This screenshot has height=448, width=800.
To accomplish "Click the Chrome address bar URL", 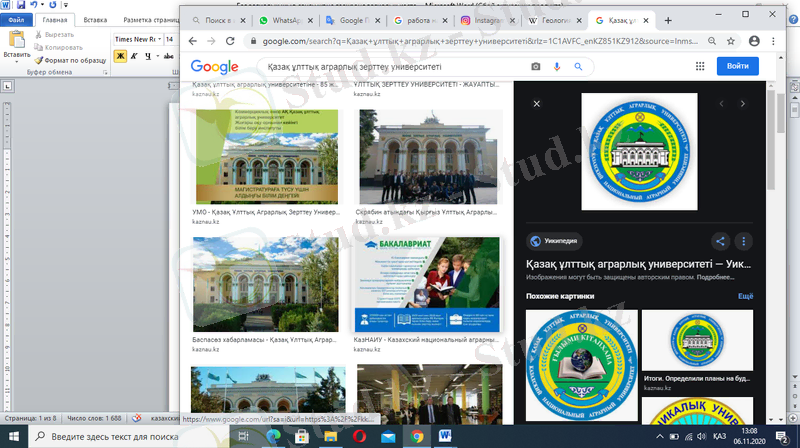I will pos(480,41).
